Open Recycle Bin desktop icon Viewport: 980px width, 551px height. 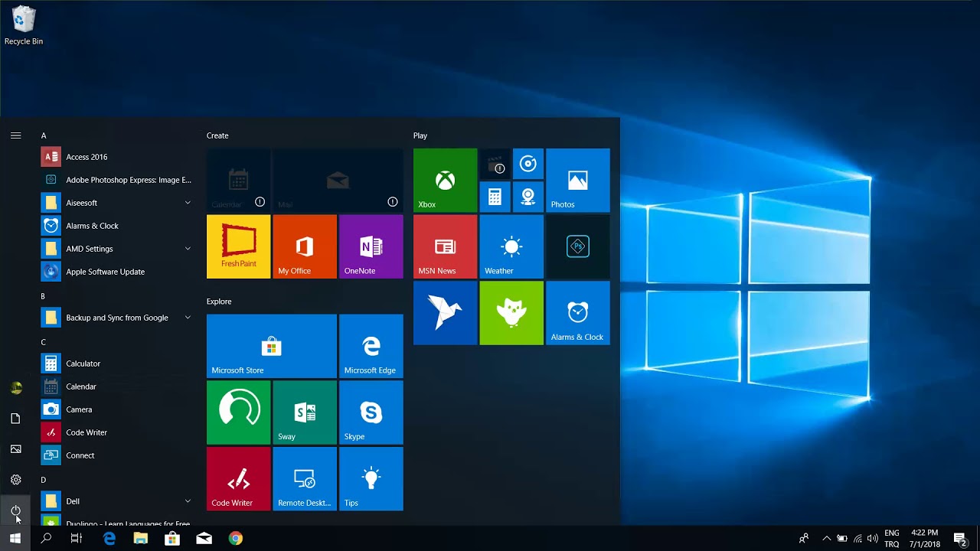24,25
